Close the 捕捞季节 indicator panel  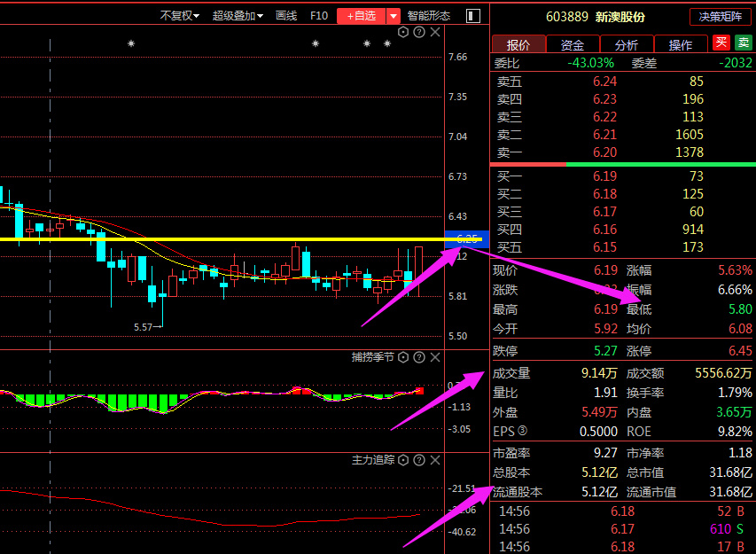tap(434, 357)
